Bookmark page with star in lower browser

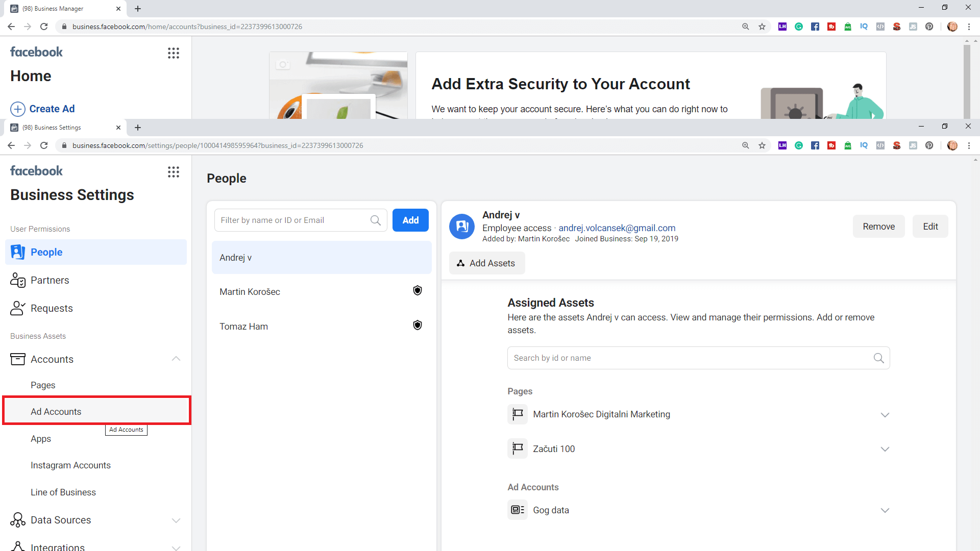pyautogui.click(x=762, y=146)
